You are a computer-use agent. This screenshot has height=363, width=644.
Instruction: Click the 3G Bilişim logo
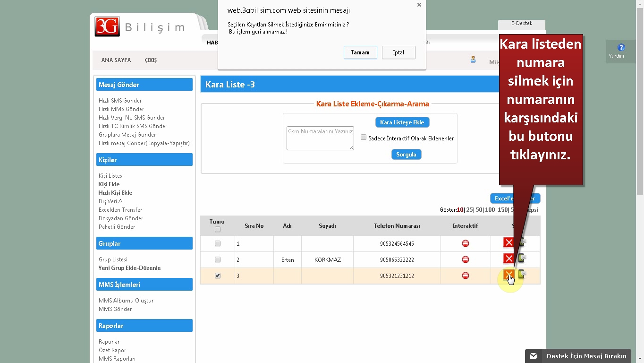[108, 26]
